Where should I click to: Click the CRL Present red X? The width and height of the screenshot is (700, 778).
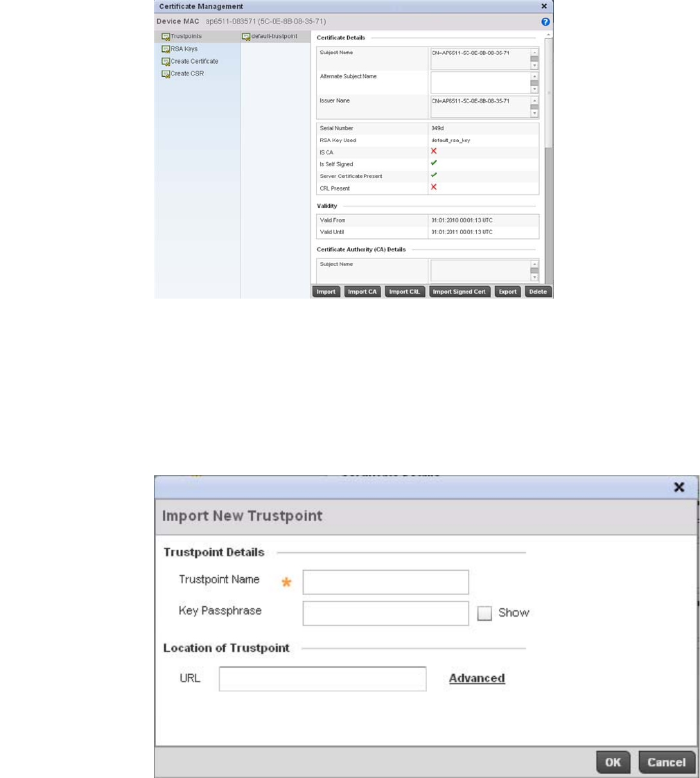(434, 187)
